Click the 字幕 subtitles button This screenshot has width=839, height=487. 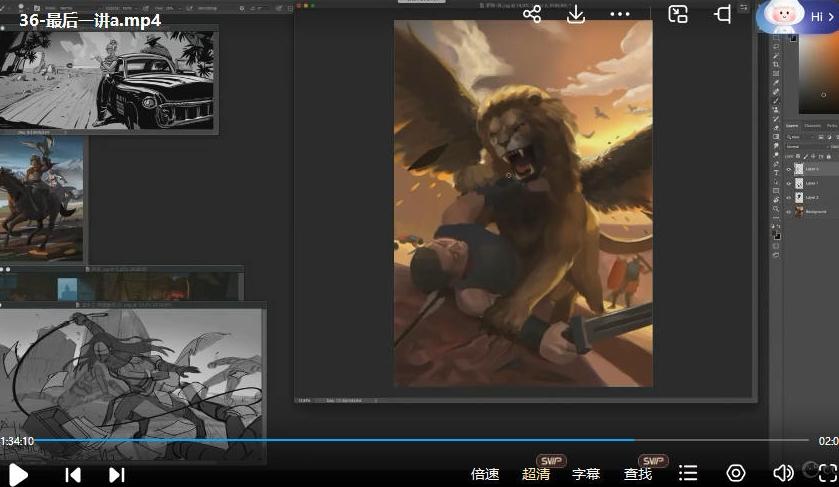pos(586,474)
